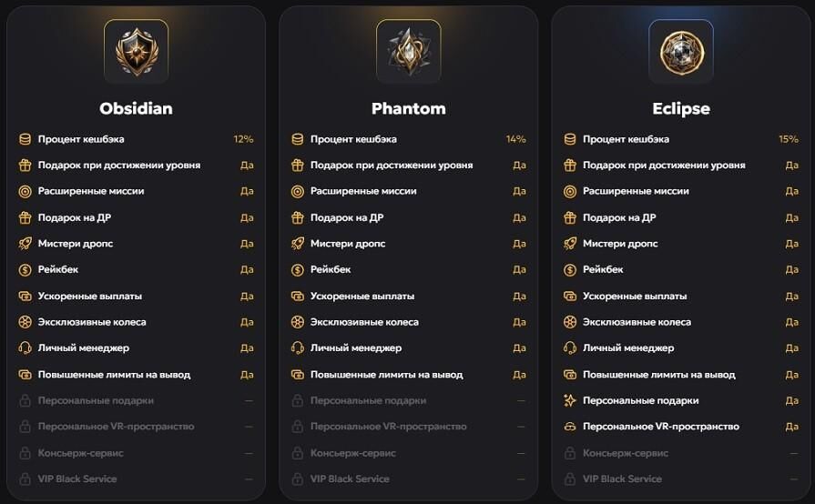The height and width of the screenshot is (504, 815).
Task: Click locked VIP Black Service in Phantom
Action: 350,479
